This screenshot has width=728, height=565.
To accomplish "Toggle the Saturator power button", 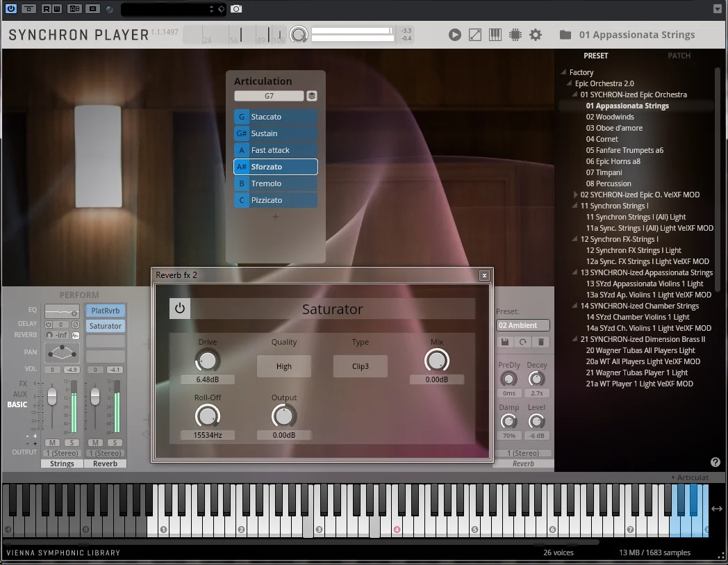I will (180, 308).
